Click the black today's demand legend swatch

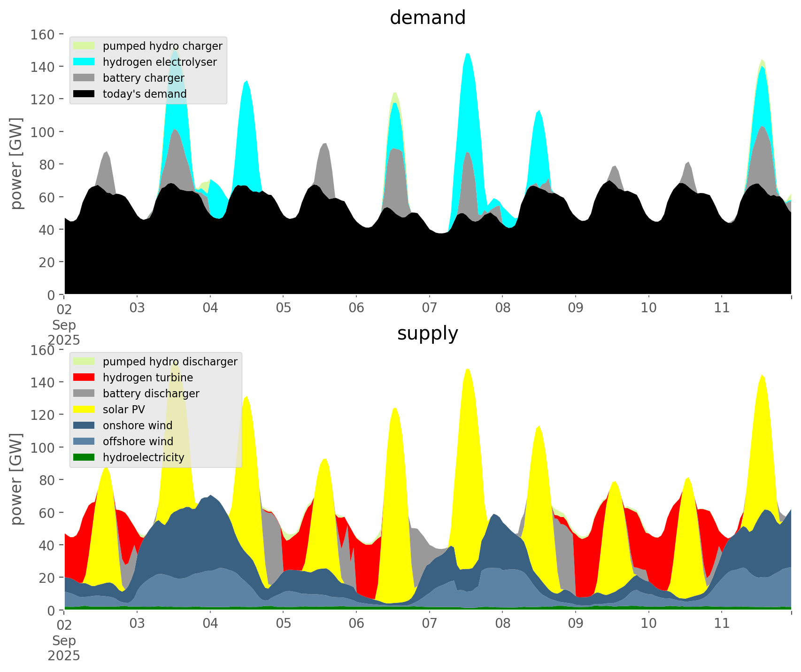click(84, 94)
